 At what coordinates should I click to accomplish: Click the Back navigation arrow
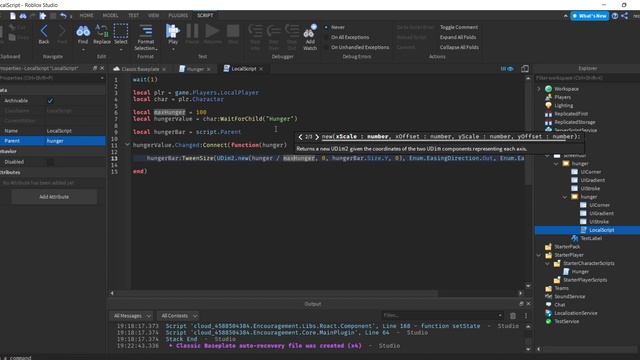[44, 31]
